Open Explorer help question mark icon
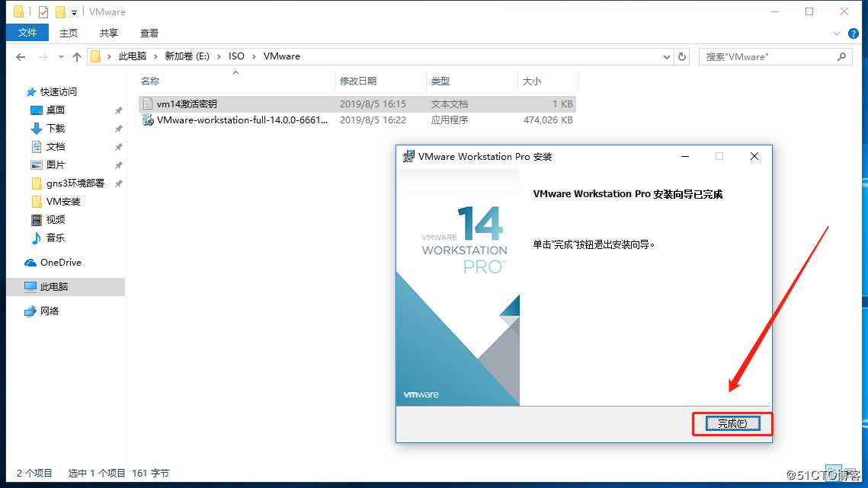 pos(854,33)
